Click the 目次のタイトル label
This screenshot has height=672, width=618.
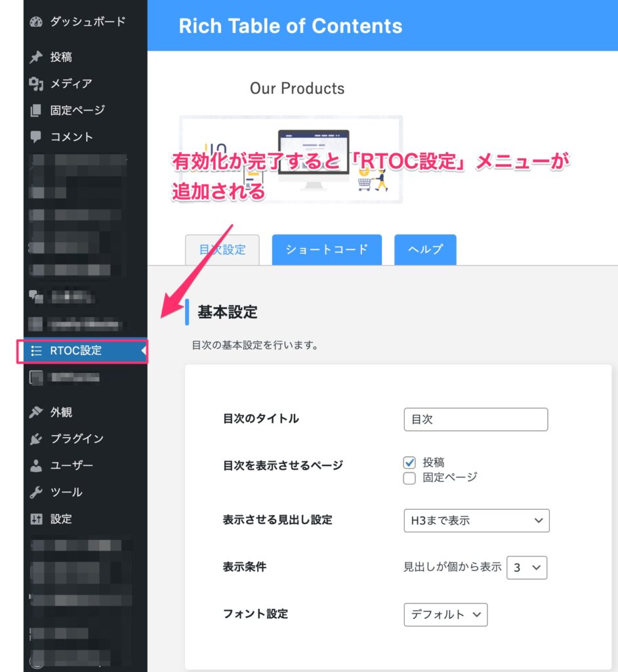coord(260,419)
